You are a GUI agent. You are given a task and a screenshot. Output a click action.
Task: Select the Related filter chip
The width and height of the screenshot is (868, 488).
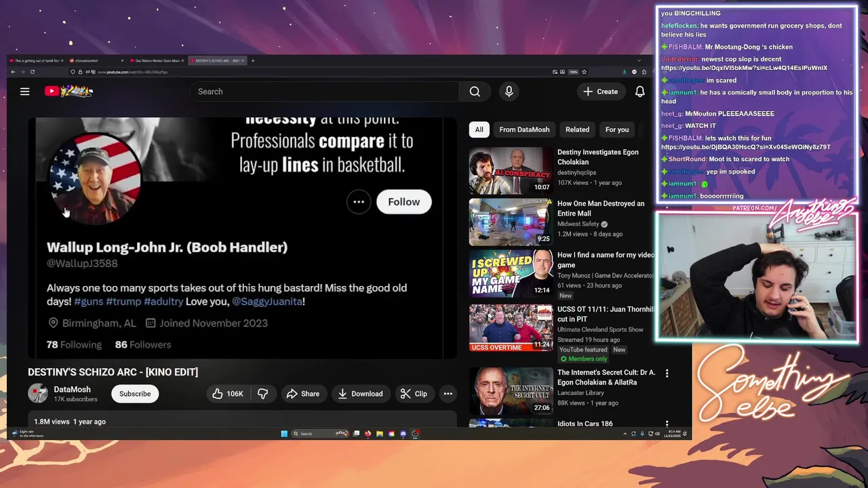click(577, 129)
